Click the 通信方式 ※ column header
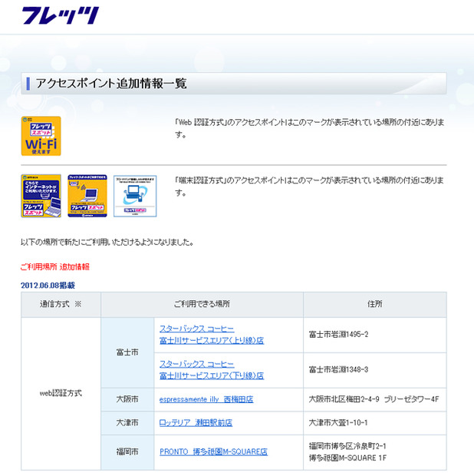Viewport: 474px width, 476px height. (x=61, y=304)
